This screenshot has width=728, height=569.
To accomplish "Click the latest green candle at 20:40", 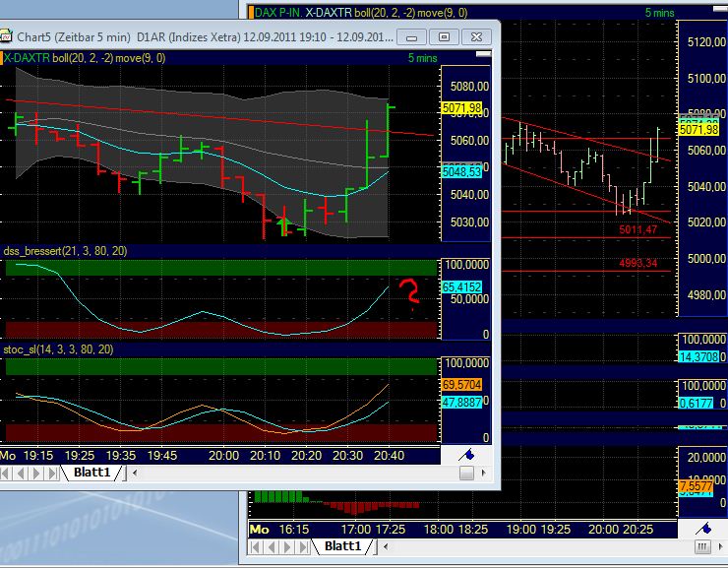I will click(x=388, y=132).
